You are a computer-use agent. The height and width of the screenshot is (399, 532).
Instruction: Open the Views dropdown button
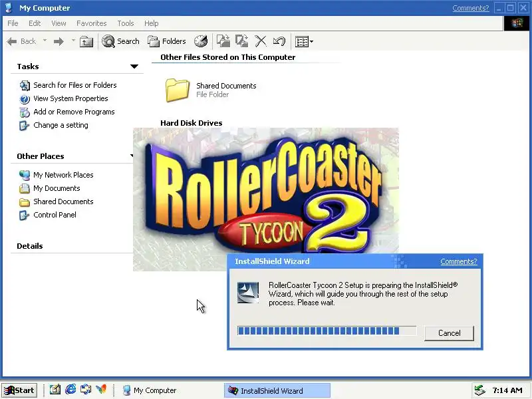point(304,41)
